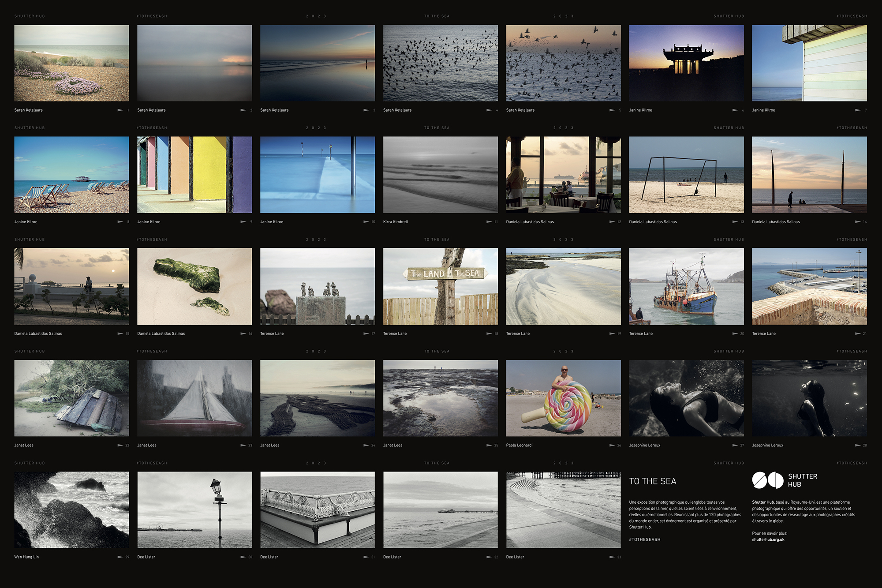Open the pastel beach hut photo numbered 7
The image size is (882, 588).
809,63
